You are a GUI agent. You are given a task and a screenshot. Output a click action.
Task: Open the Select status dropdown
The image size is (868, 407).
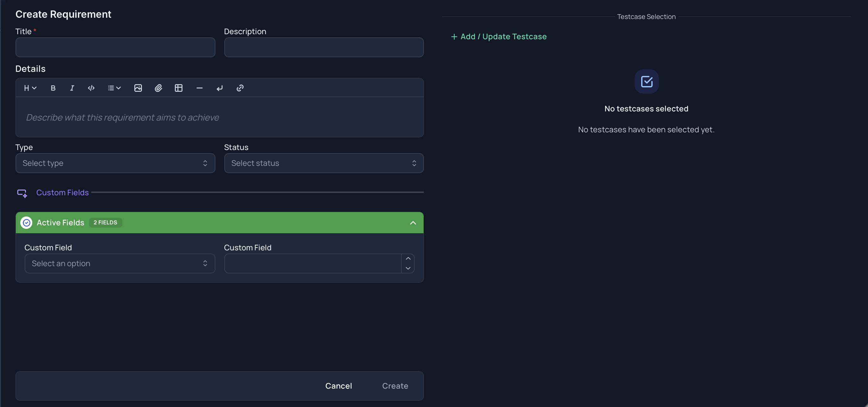(x=324, y=163)
